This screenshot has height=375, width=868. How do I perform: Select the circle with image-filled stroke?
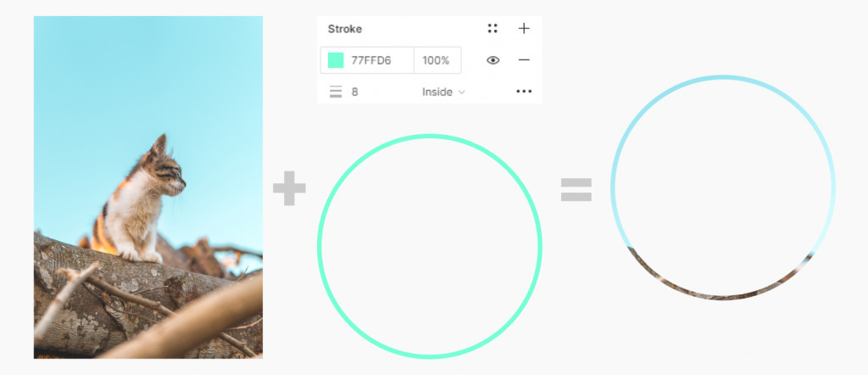click(723, 187)
